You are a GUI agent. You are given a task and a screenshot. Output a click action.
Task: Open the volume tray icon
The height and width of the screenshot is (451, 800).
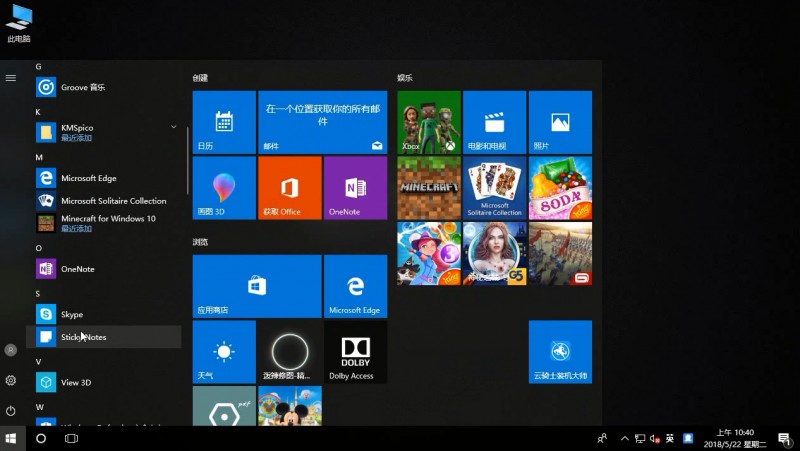[655, 438]
